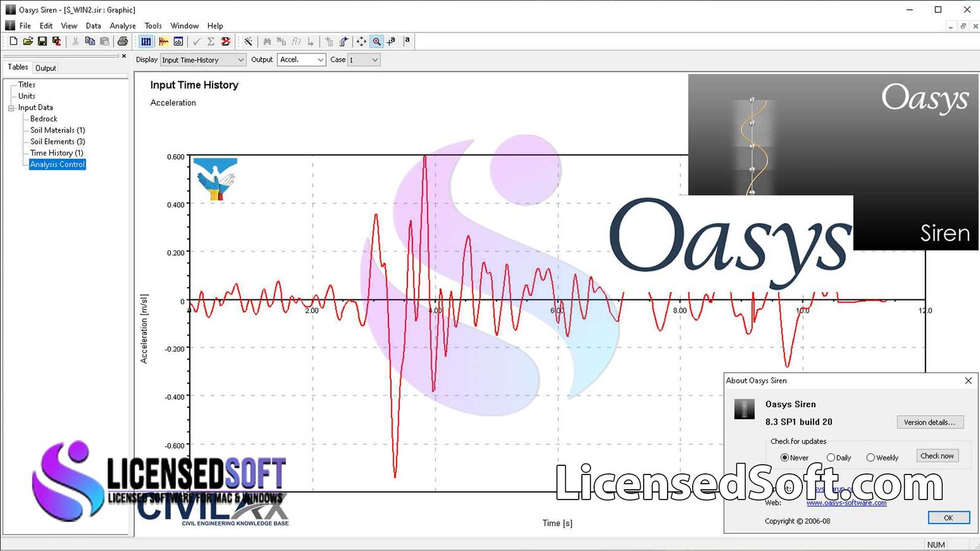Open the wizard wand tool icon
This screenshot has height=551, width=980.
click(x=248, y=41)
